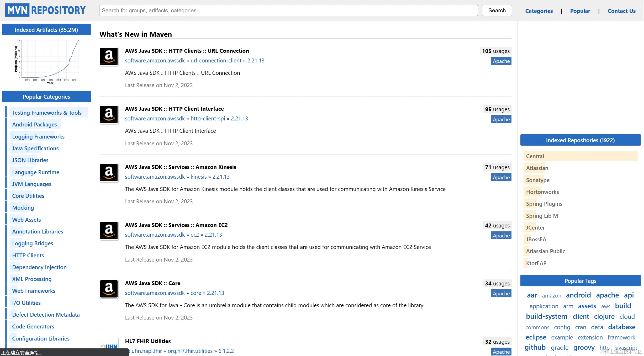This screenshot has width=644, height=356.
Task: Click the Apache license badge for Kinesis
Action: point(501,177)
